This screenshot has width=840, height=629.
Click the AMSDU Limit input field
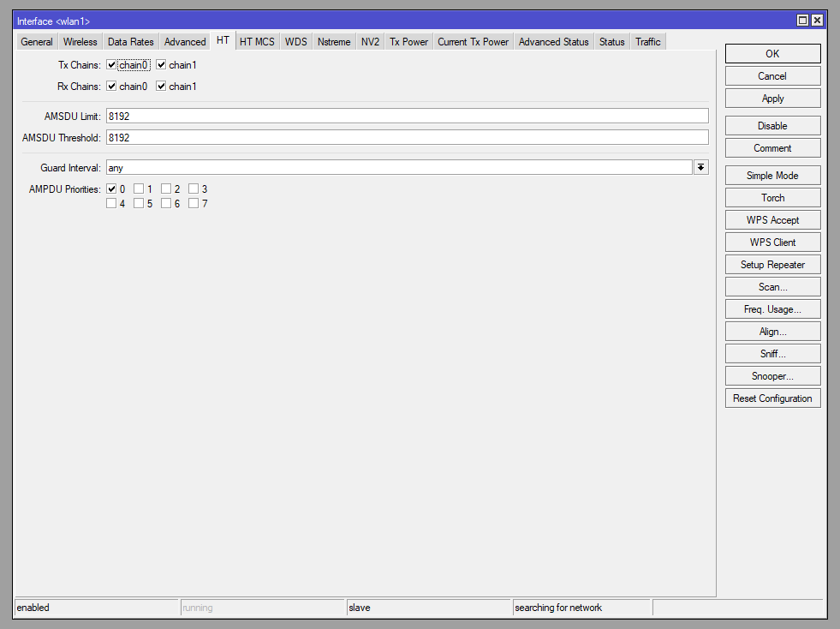(x=407, y=116)
